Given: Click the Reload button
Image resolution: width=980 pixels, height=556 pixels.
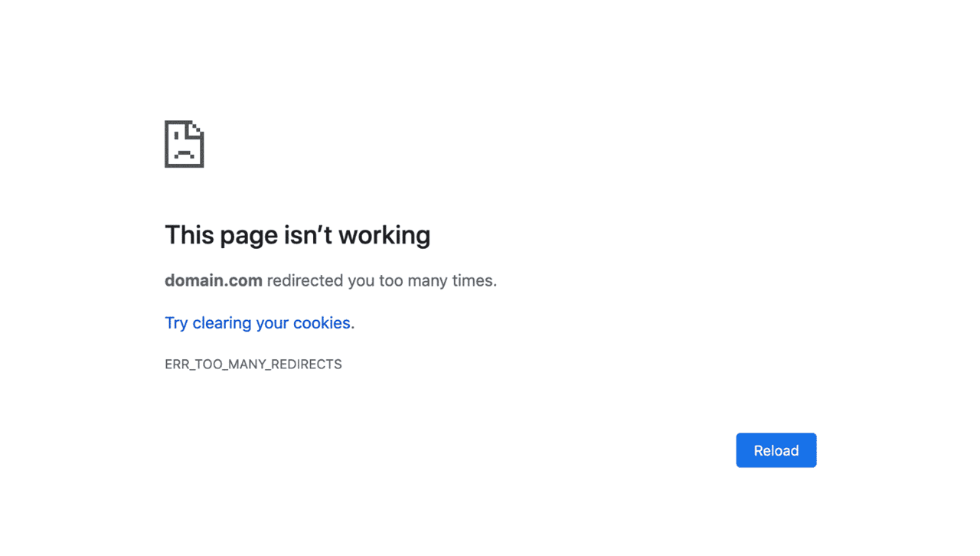Looking at the screenshot, I should point(776,450).
